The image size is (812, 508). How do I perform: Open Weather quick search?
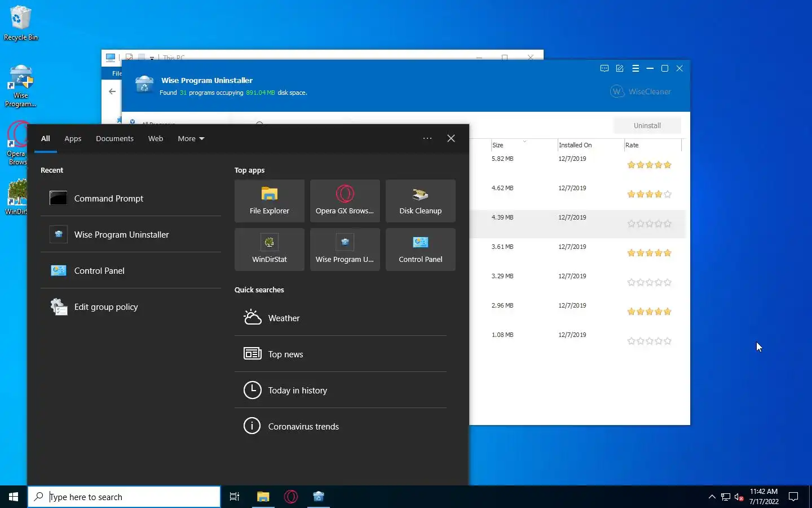[341, 318]
